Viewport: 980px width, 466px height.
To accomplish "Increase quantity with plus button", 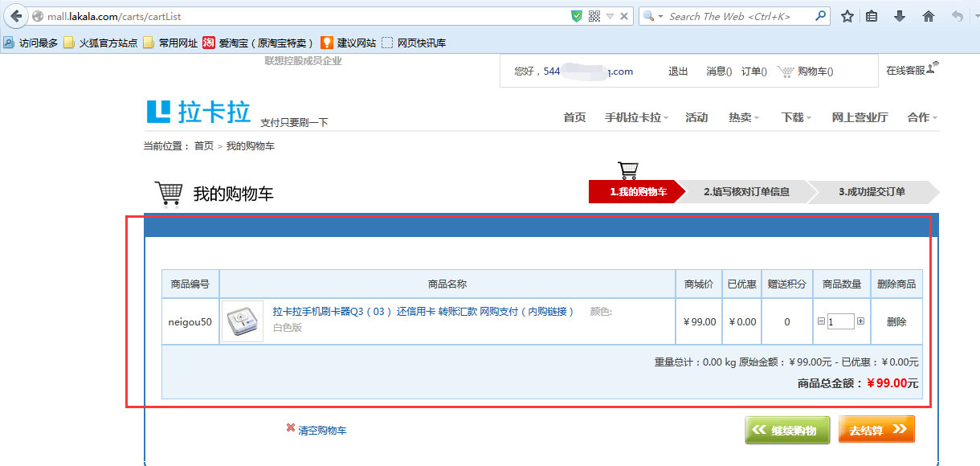I will [x=861, y=321].
